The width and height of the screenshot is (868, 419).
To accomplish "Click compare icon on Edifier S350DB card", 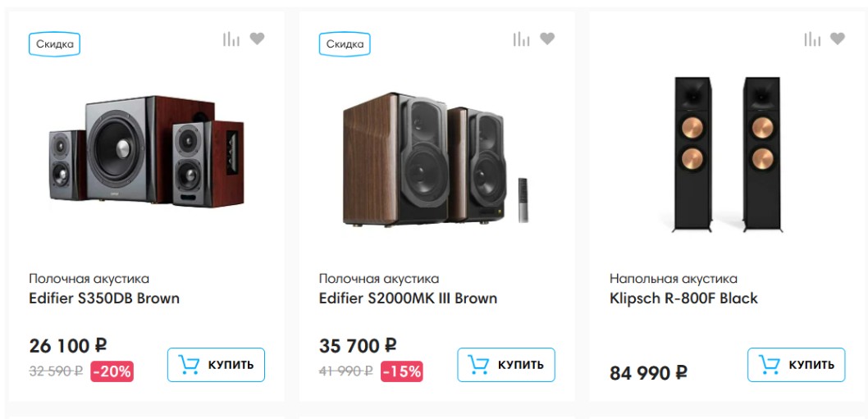I will click(231, 39).
